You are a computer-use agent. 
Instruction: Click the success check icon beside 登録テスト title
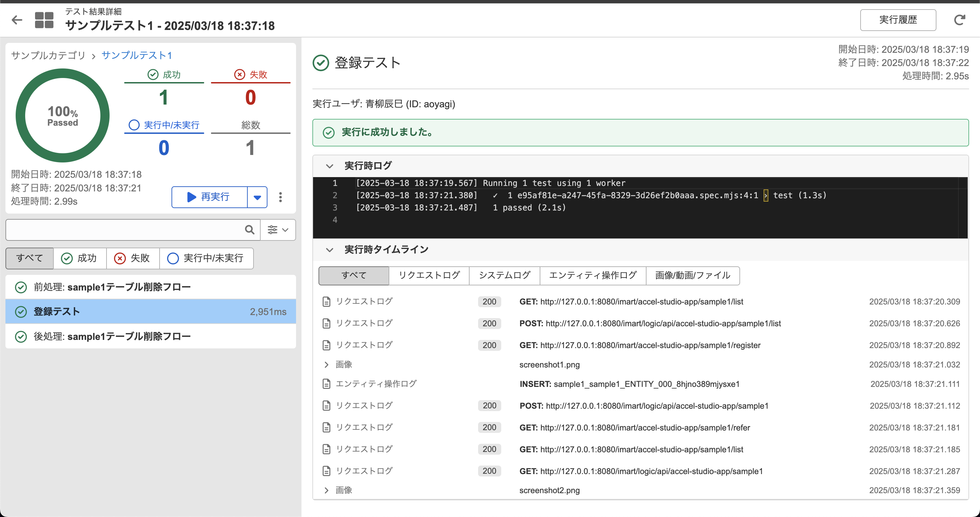[x=321, y=63]
